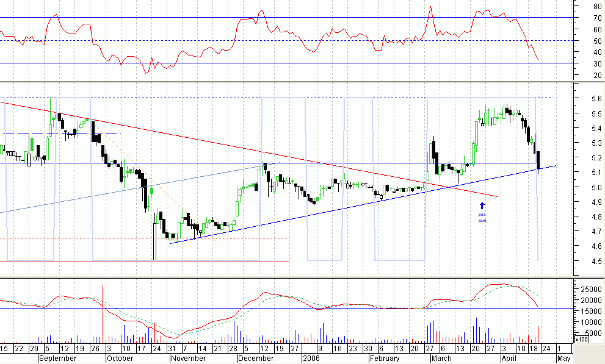
Task: Click the 4.9 price axis label
Action: 597,202
